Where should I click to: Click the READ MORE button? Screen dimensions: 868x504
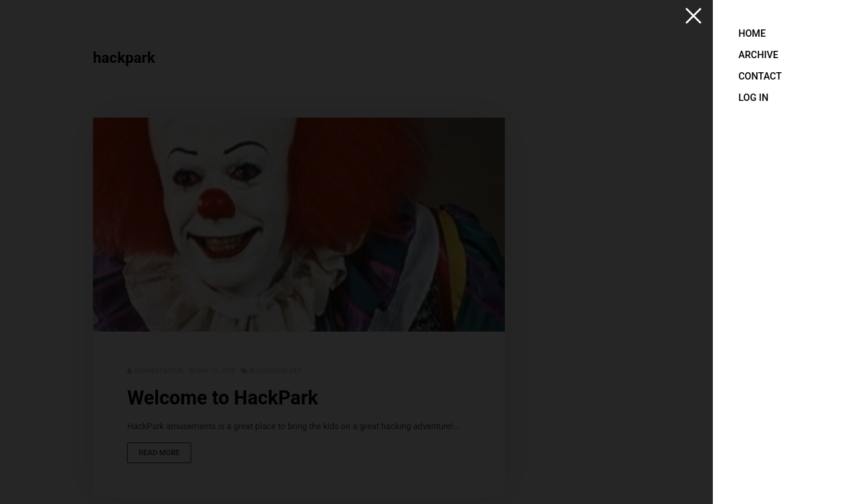coord(159,453)
